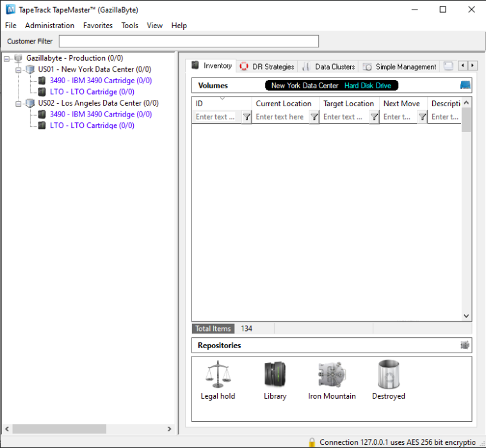The image size is (486, 448).
Task: Open the Tools menu
Action: click(x=129, y=26)
